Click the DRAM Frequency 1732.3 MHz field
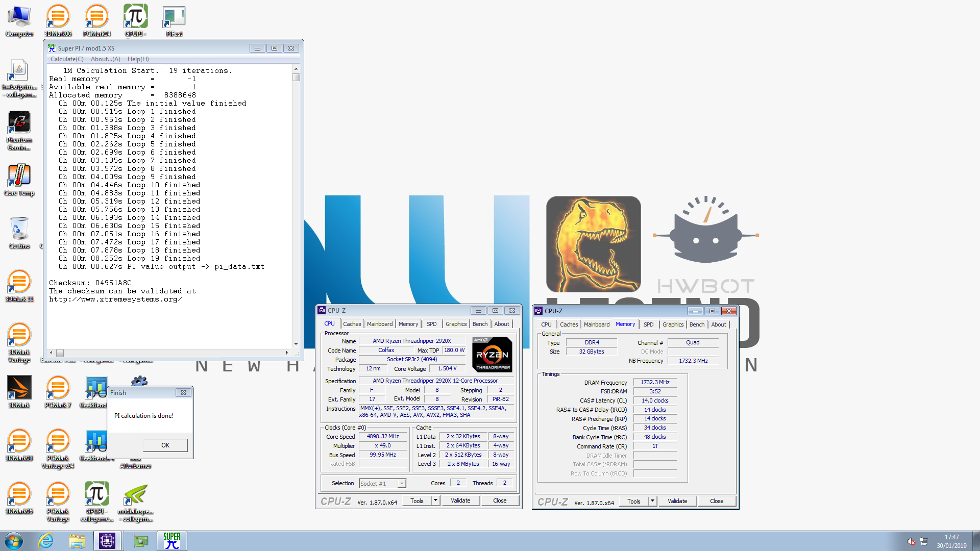 click(655, 383)
